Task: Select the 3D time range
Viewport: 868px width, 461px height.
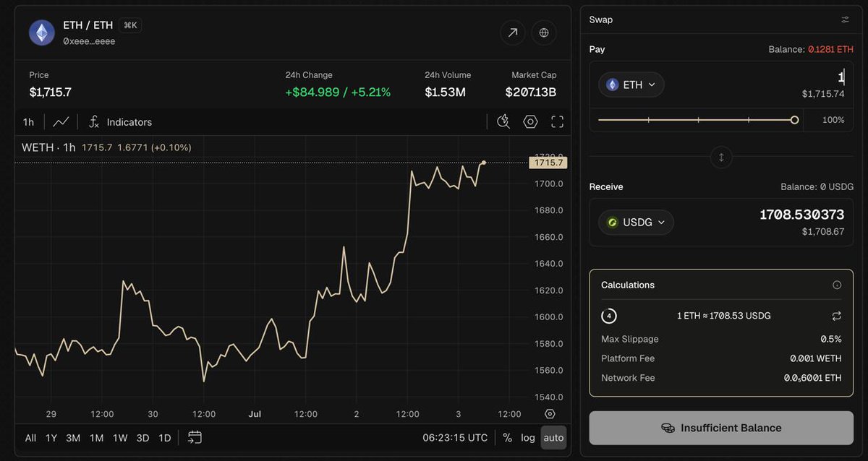Action: click(x=142, y=438)
